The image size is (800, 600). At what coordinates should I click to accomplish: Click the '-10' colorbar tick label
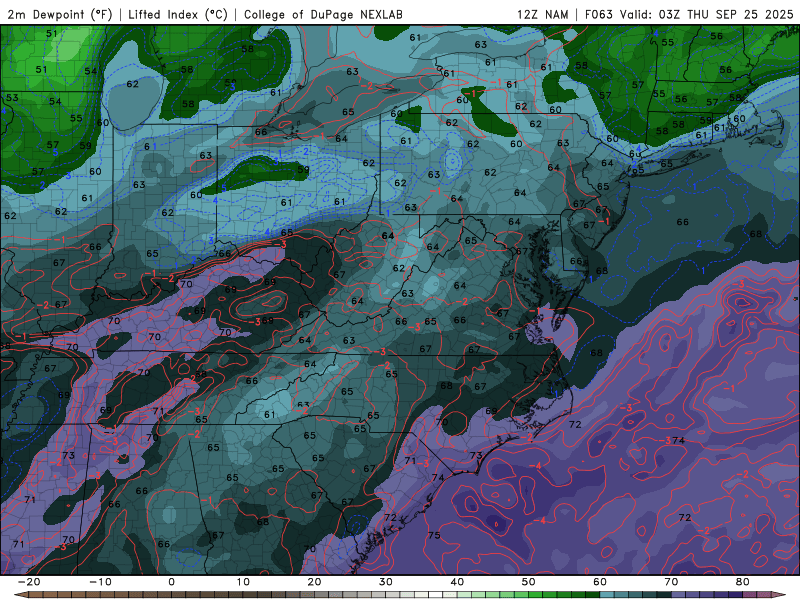100,582
